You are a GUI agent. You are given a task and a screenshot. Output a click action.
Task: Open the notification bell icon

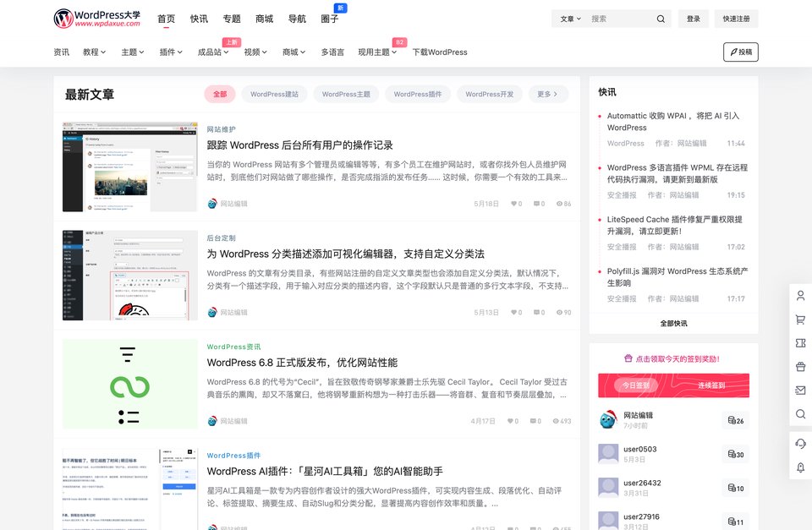[x=800, y=467]
